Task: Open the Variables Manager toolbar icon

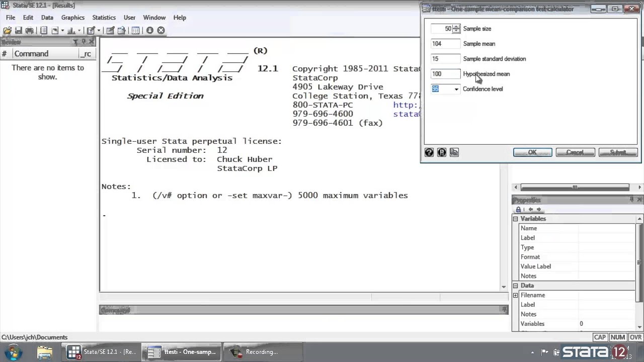Action: (x=135, y=31)
